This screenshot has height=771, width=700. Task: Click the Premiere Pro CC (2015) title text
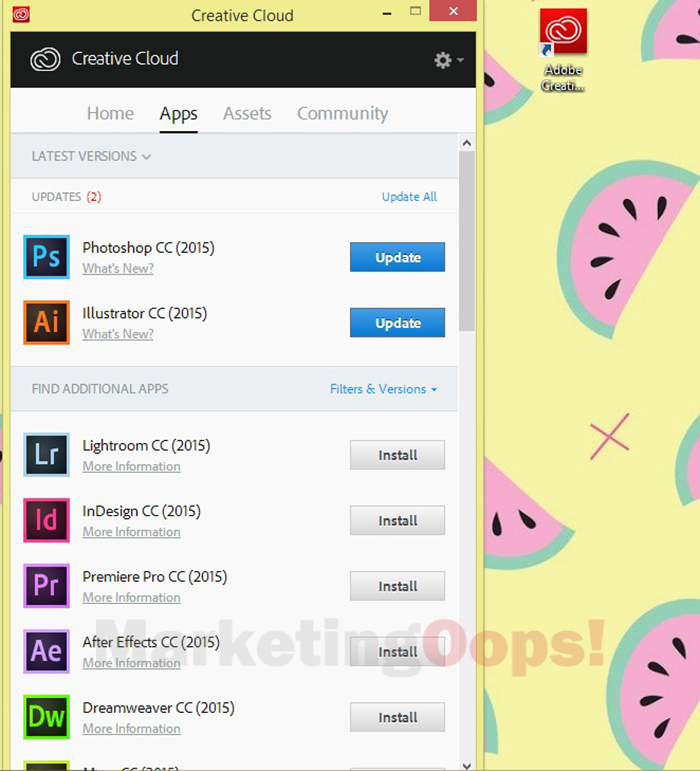pos(155,577)
